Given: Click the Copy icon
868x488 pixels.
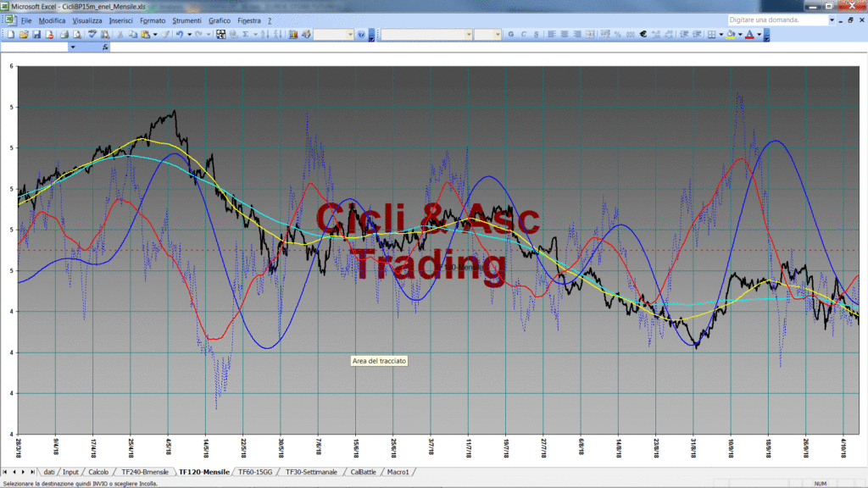Looking at the screenshot, I should [133, 34].
